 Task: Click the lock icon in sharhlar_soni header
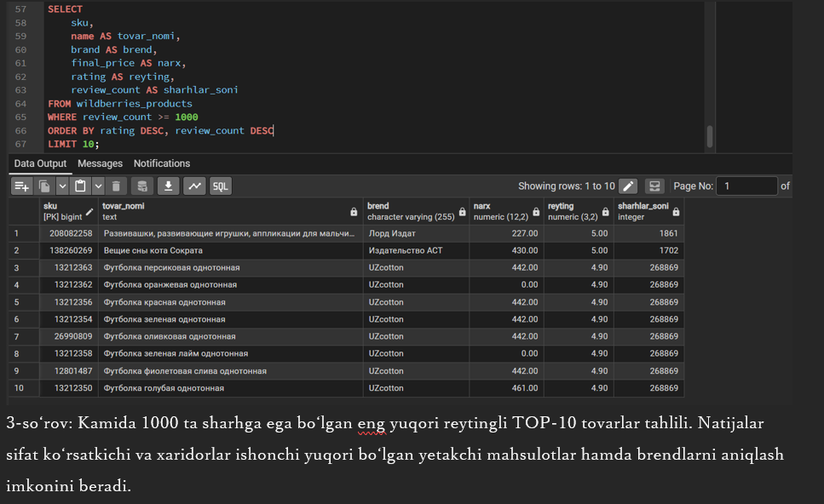[676, 212]
